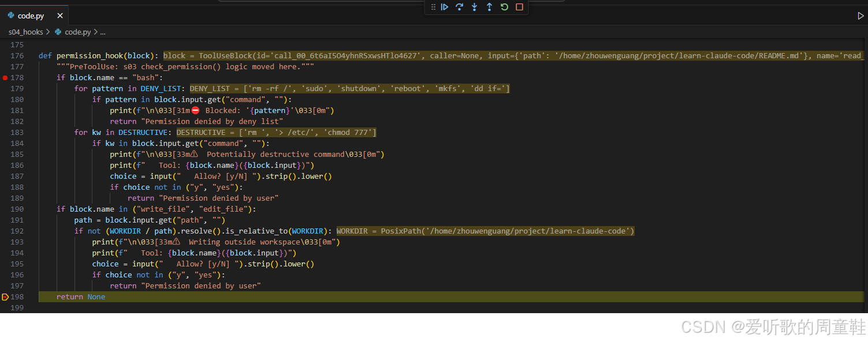Click the Python file icon in breadcrumb
The image size is (868, 342).
click(58, 32)
